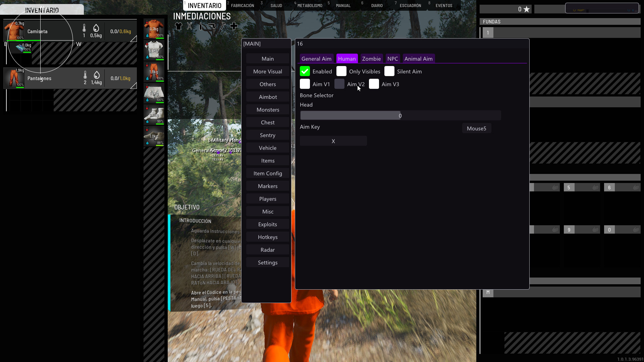644x362 pixels.
Task: Click the tools hammer filter icon
Action: pos(223,26)
